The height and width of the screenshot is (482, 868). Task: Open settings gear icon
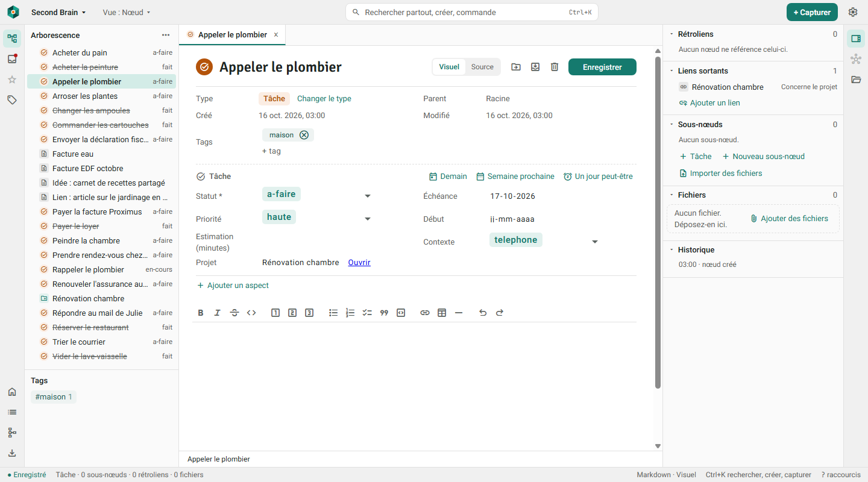coord(853,12)
